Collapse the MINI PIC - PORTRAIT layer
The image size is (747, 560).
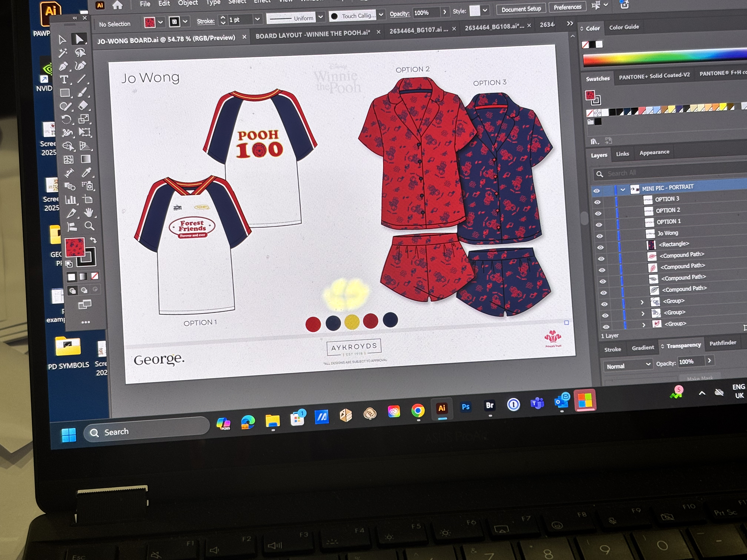623,189
